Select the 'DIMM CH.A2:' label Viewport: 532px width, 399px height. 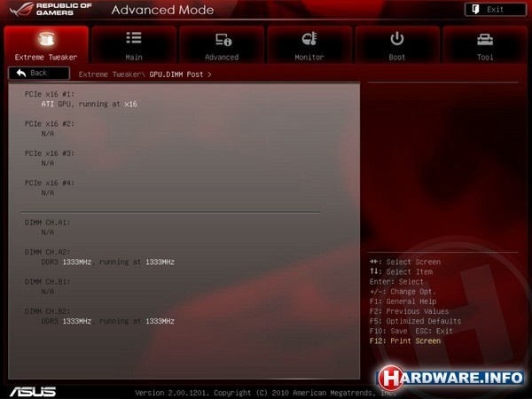47,252
